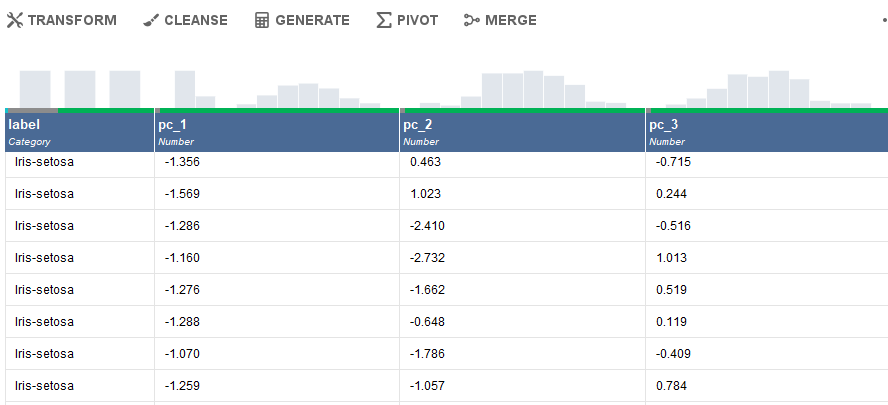Click the pc_2 cell showing -2.732
The width and height of the screenshot is (888, 405).
click(x=428, y=258)
